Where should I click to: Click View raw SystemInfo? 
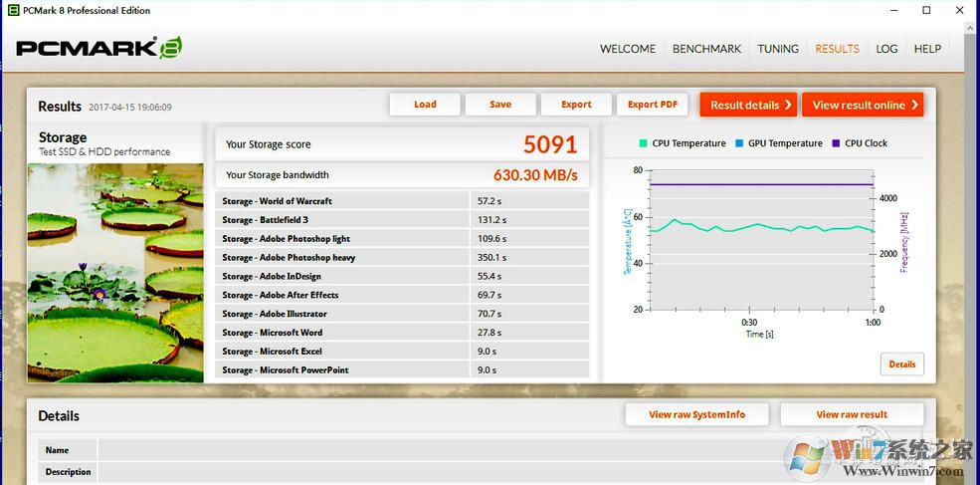696,414
